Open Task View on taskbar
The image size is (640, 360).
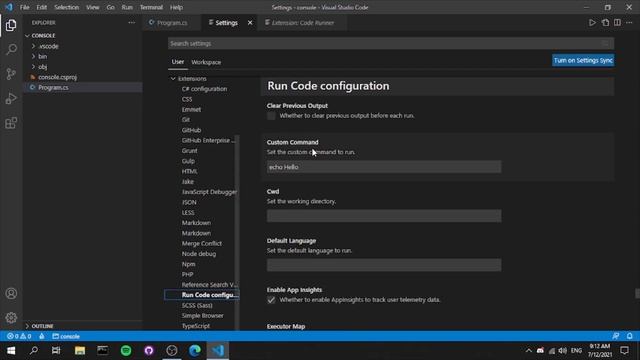coord(56,351)
